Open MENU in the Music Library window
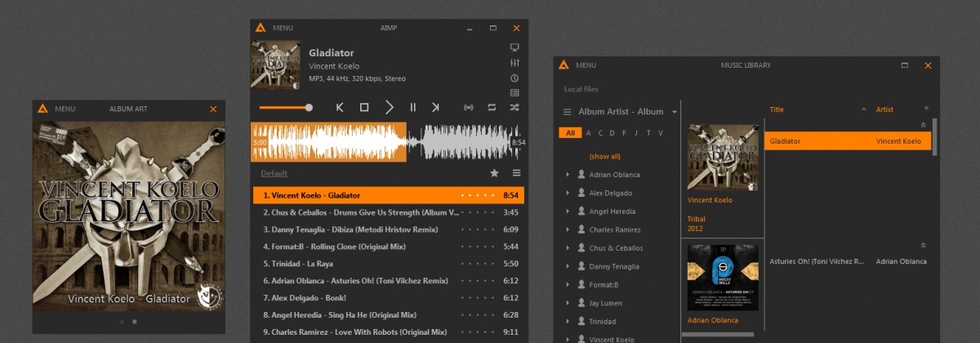The width and height of the screenshot is (980, 343). 586,65
